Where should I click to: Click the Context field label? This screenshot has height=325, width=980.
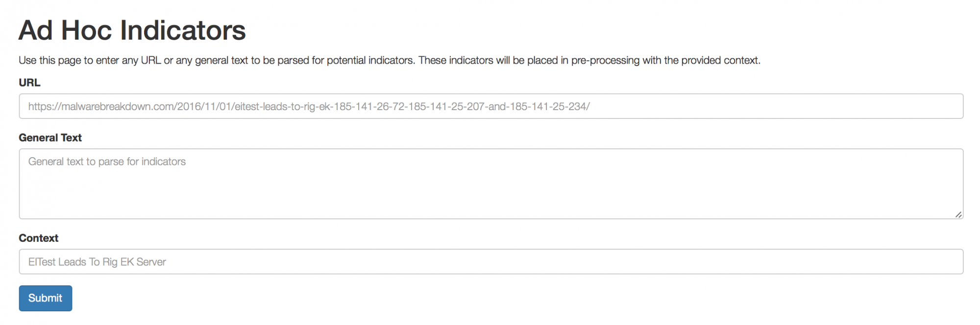tap(38, 238)
